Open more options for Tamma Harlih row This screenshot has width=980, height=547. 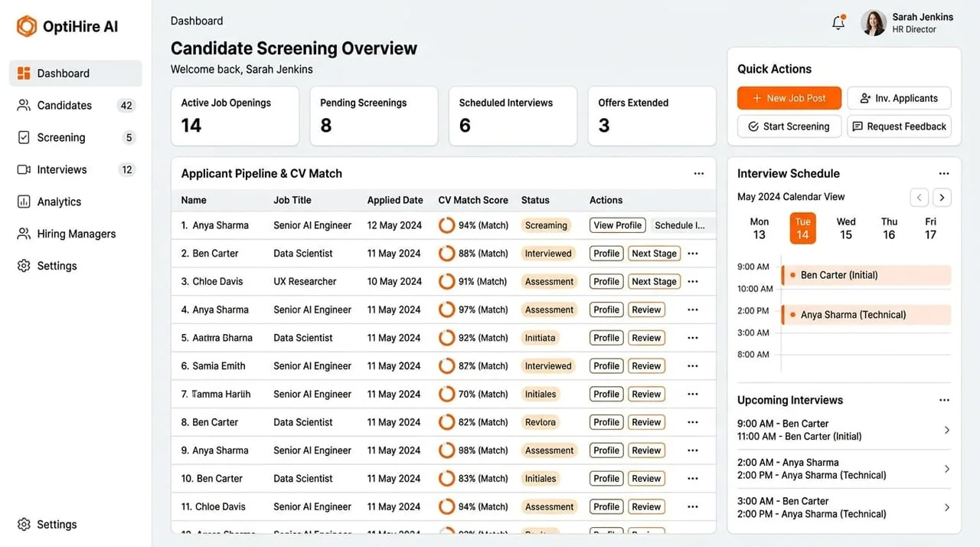coord(693,395)
